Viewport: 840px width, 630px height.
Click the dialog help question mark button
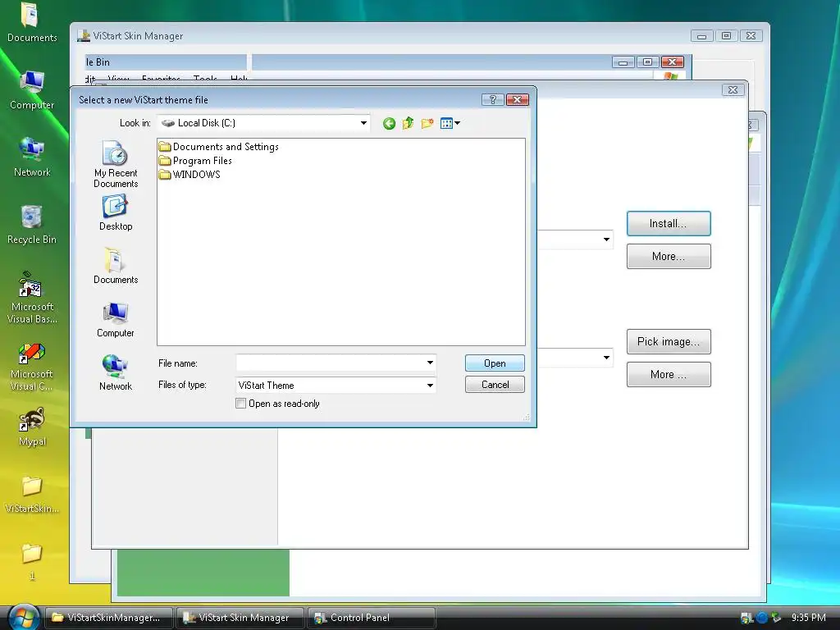[492, 99]
